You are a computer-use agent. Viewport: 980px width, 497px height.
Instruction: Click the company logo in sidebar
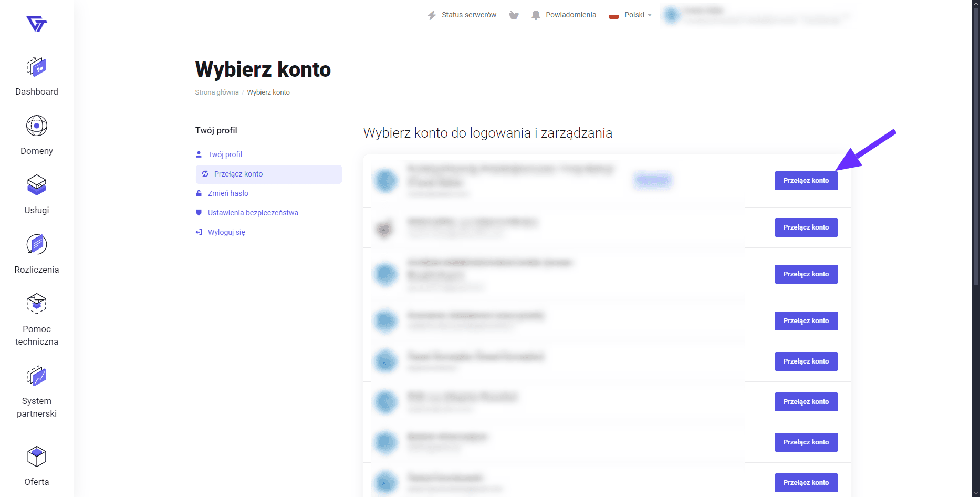[37, 24]
